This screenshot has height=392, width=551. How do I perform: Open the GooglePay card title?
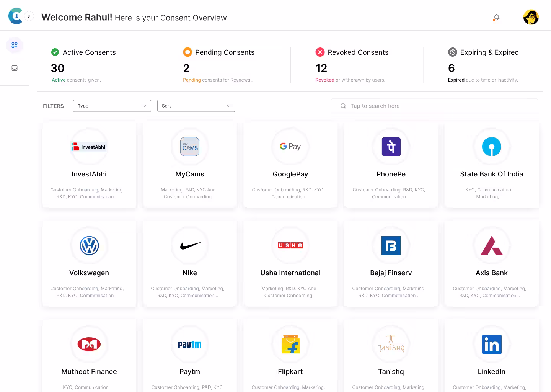(290, 174)
